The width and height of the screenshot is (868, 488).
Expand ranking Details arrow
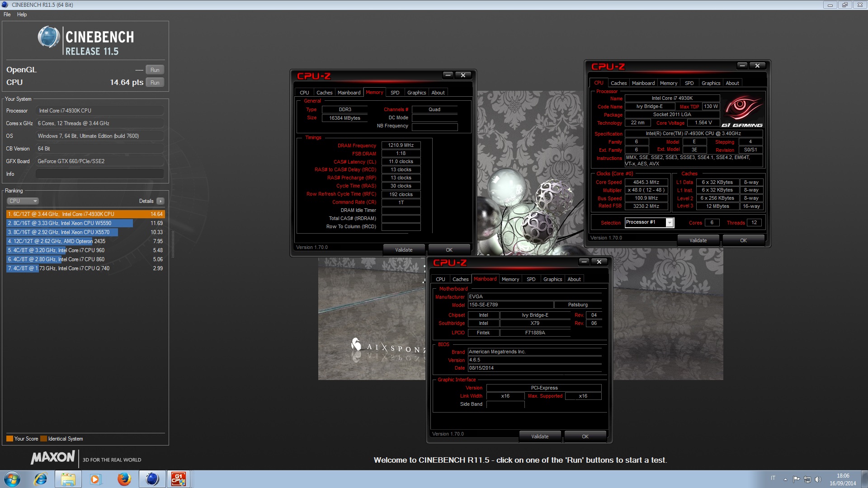pyautogui.click(x=160, y=201)
